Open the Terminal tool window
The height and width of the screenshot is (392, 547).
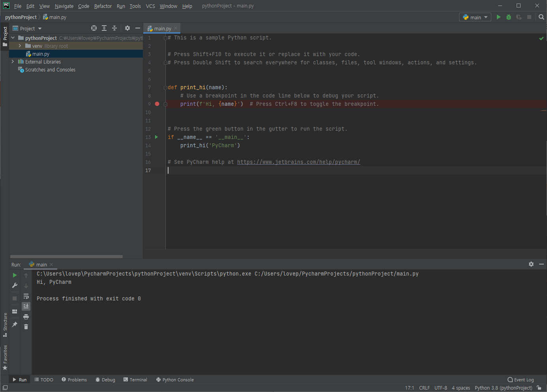click(x=135, y=379)
